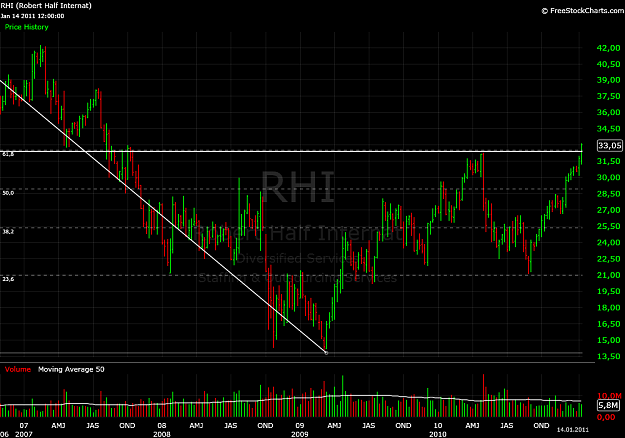Click the 28,50 price axis label

point(608,194)
